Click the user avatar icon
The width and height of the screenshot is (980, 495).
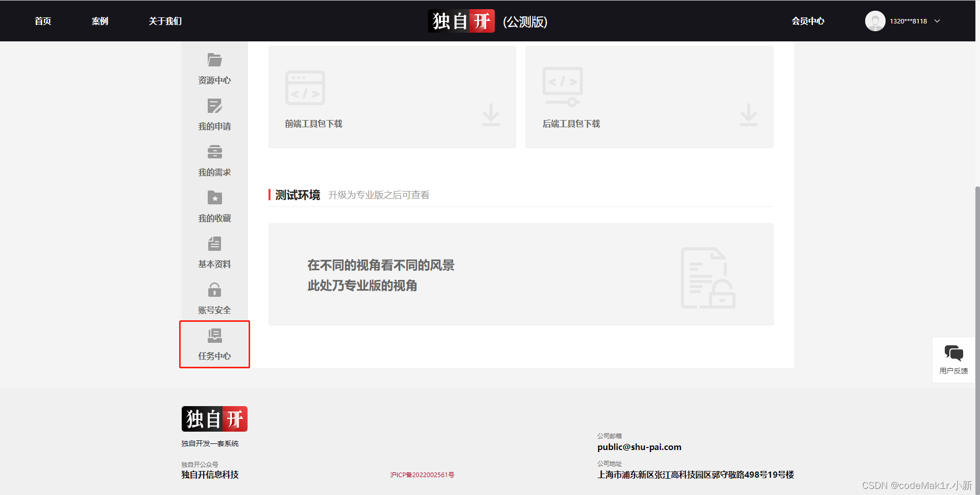point(875,21)
